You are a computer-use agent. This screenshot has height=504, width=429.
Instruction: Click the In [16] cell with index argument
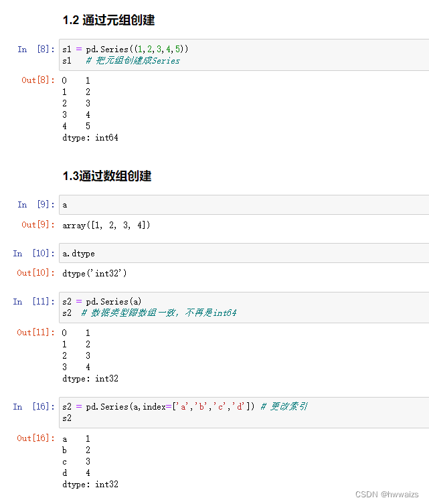point(244,412)
